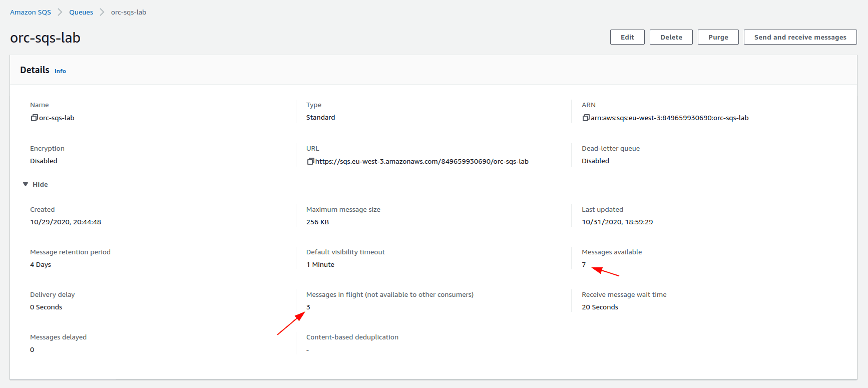Click the Default visibility timeout label
Image resolution: width=868 pixels, height=388 pixels.
click(x=345, y=252)
